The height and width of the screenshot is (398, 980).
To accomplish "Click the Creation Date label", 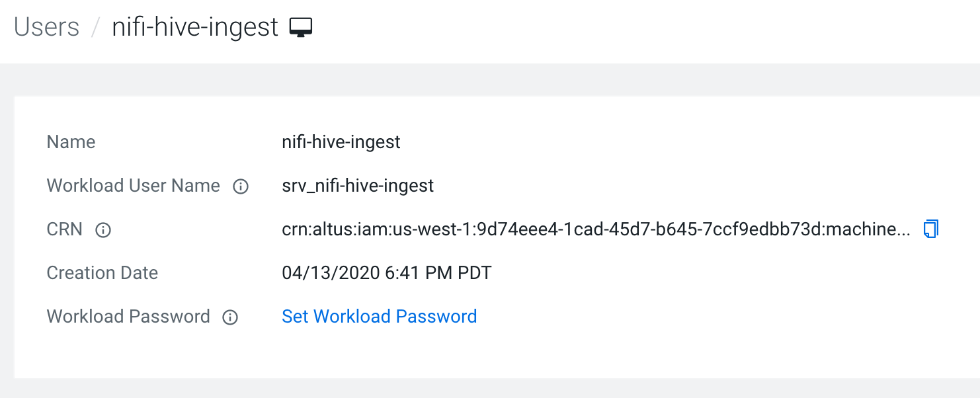I will (x=102, y=273).
